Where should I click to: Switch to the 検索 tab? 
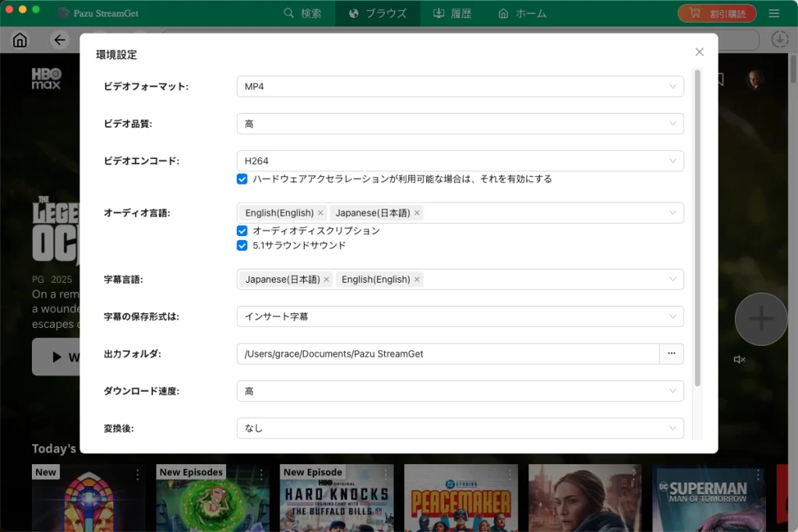point(302,13)
